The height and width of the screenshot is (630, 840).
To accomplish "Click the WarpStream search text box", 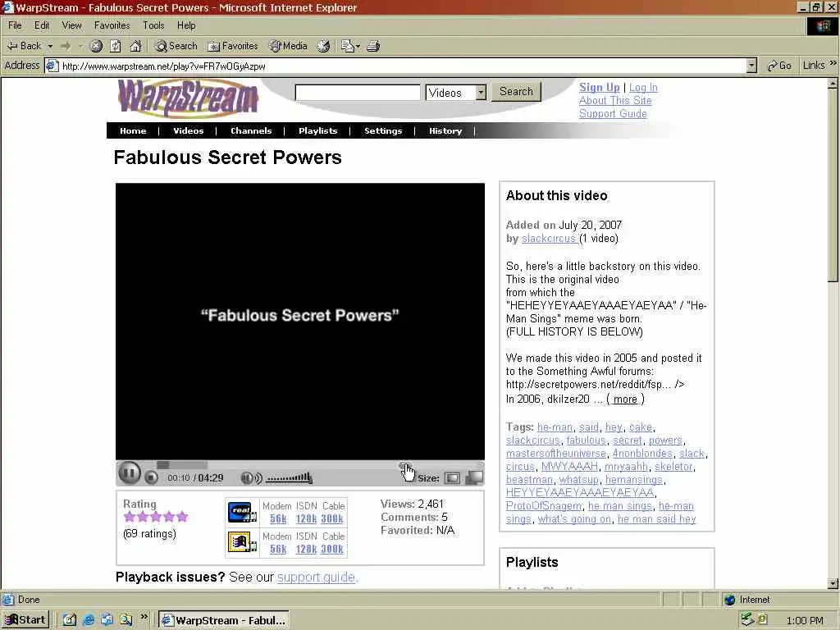I will coord(358,92).
